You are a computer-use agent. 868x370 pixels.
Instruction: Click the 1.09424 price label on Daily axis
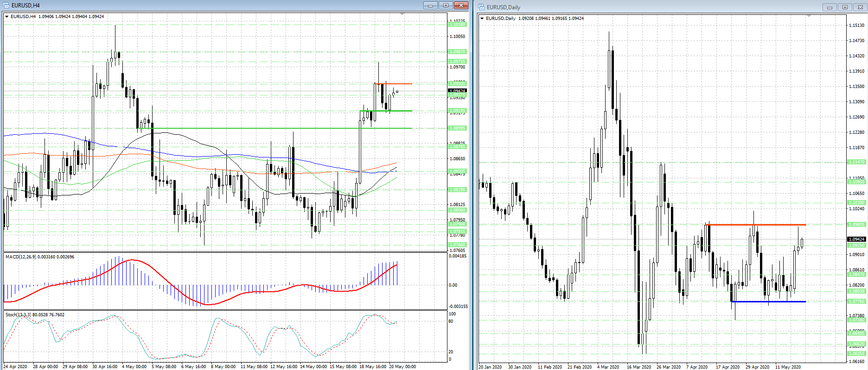pyautogui.click(x=856, y=239)
